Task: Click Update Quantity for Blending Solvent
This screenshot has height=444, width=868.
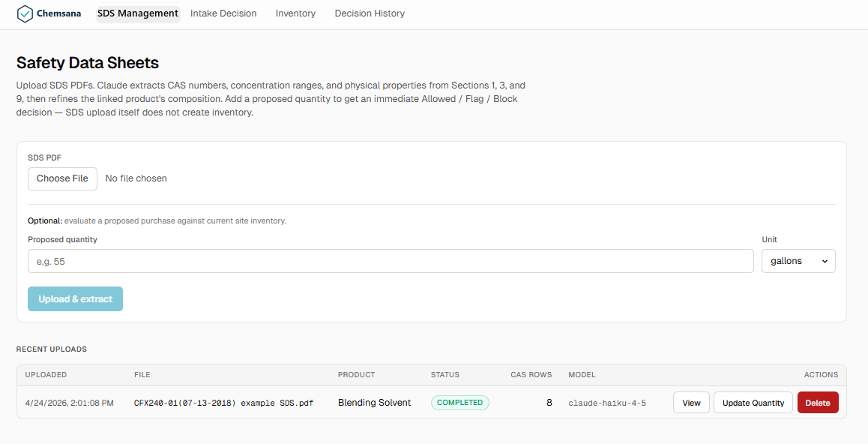Action: pyautogui.click(x=753, y=403)
